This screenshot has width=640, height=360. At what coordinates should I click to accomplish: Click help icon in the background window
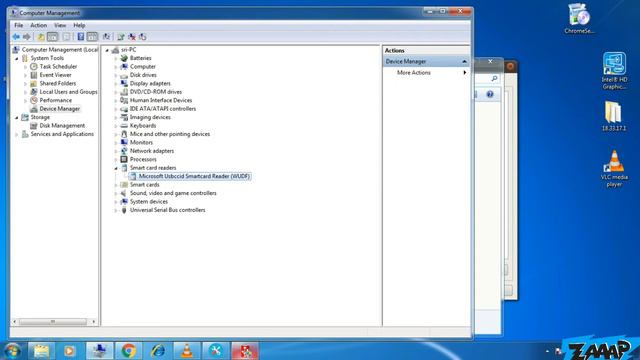(490, 95)
